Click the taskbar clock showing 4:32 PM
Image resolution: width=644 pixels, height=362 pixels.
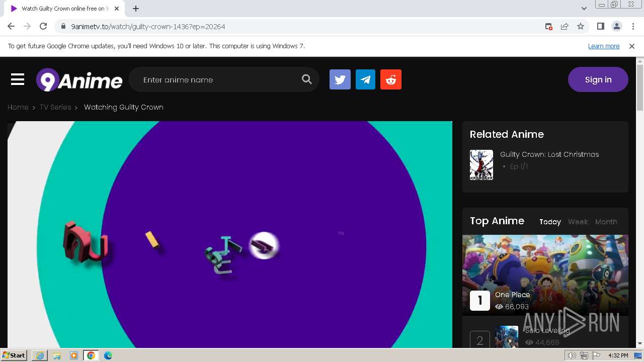coord(618,355)
